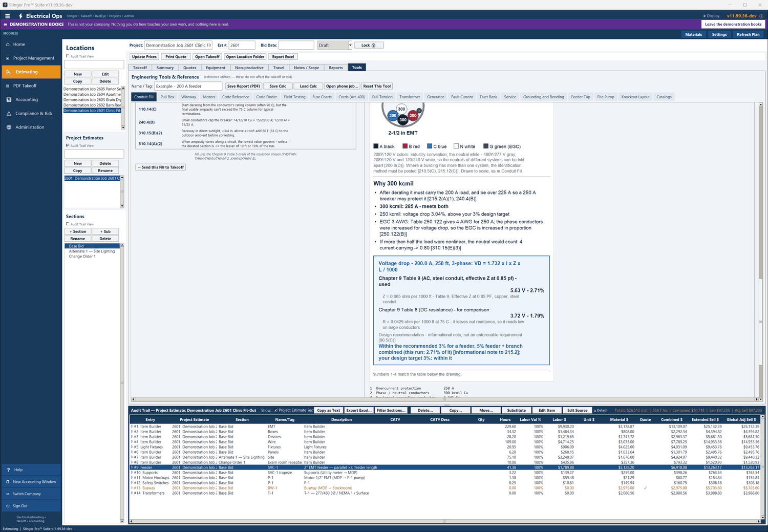Screen dimensions: 768x532
Task: Uncheck Audit Trail View under Project Estimates
Action: point(68,145)
